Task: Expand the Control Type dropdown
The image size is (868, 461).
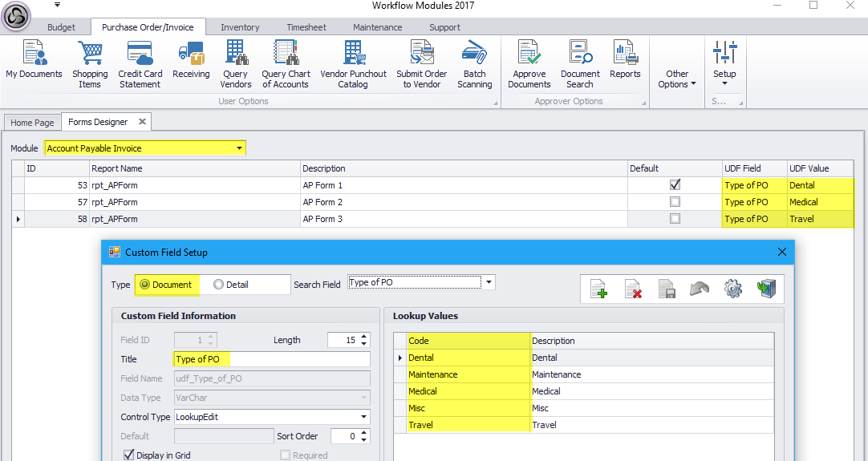Action: [x=363, y=417]
